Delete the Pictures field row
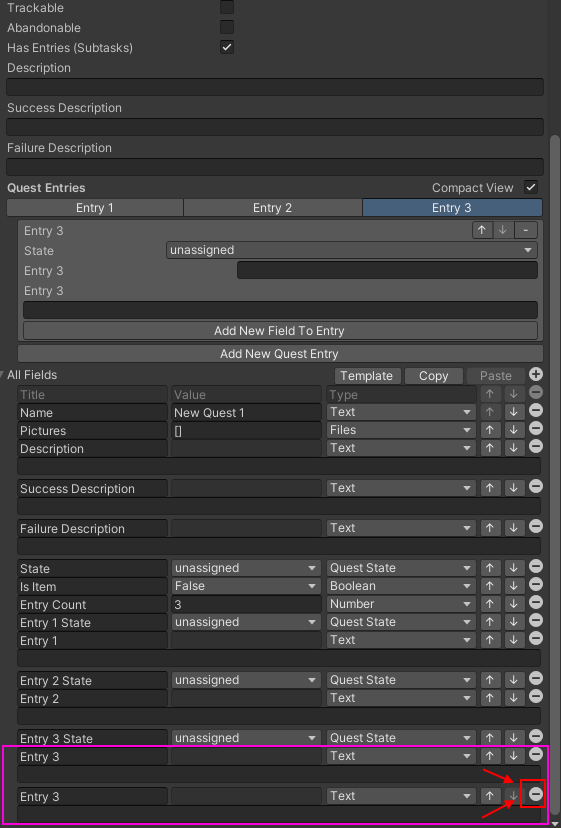Image resolution: width=561 pixels, height=828 pixels. 536,428
